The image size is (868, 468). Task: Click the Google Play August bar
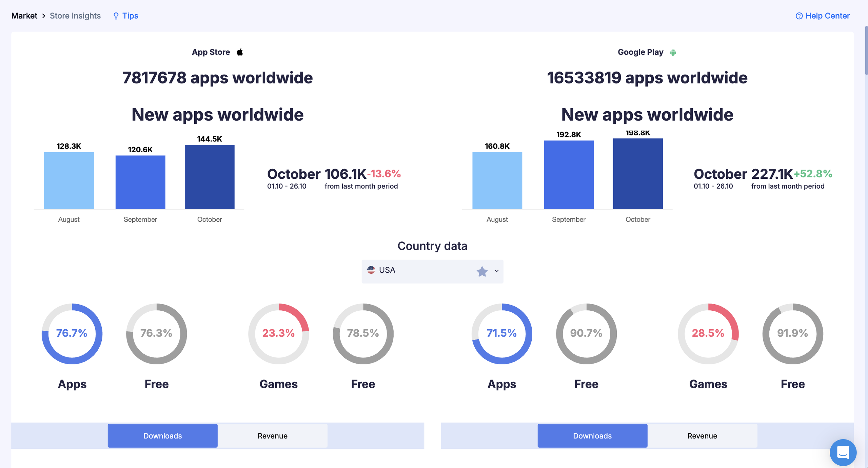coord(497,181)
